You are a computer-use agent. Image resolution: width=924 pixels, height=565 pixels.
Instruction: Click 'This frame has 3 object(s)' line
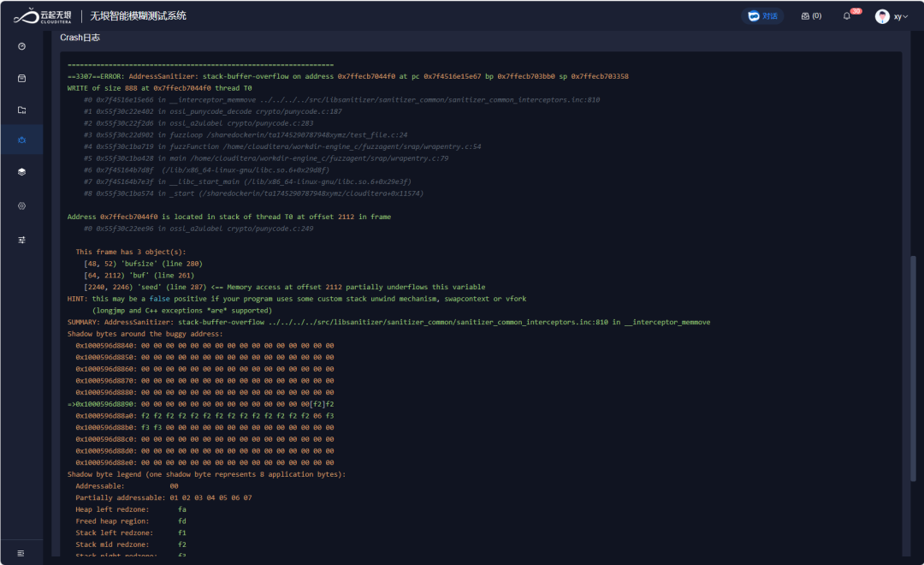(x=131, y=252)
